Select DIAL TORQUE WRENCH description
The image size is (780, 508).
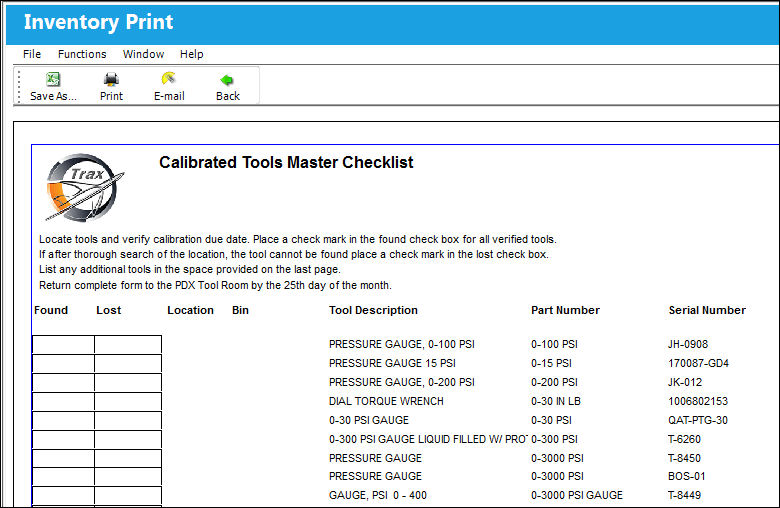[386, 401]
